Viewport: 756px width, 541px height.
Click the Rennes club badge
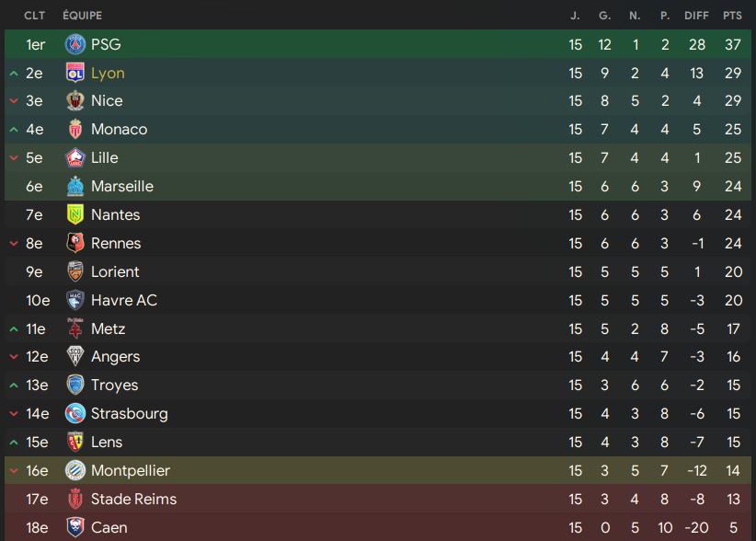pos(75,243)
